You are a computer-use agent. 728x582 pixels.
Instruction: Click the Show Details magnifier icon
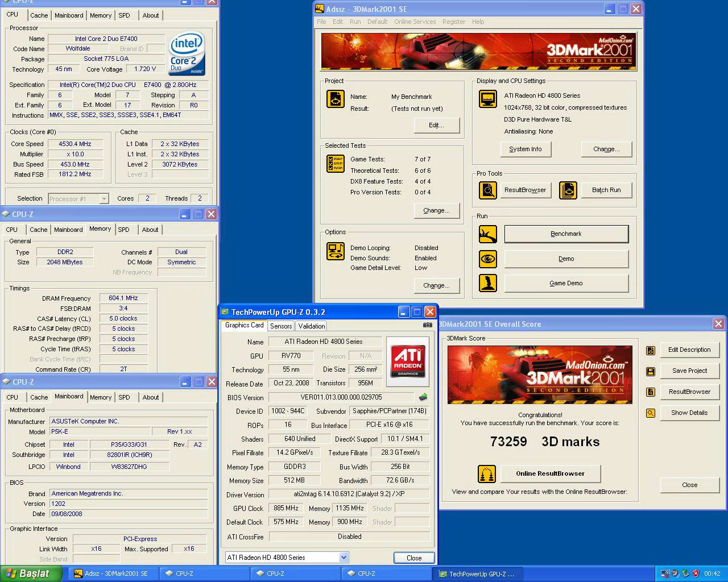(x=651, y=413)
